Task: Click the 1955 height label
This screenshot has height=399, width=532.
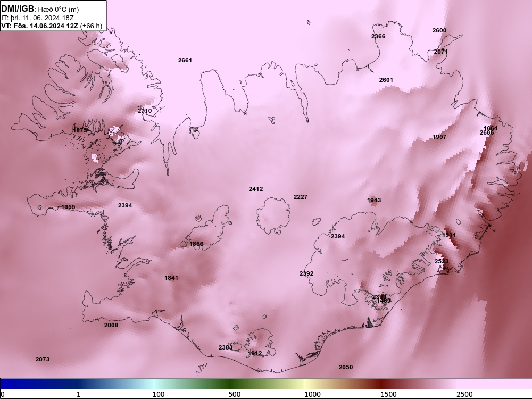Action: pos(68,207)
